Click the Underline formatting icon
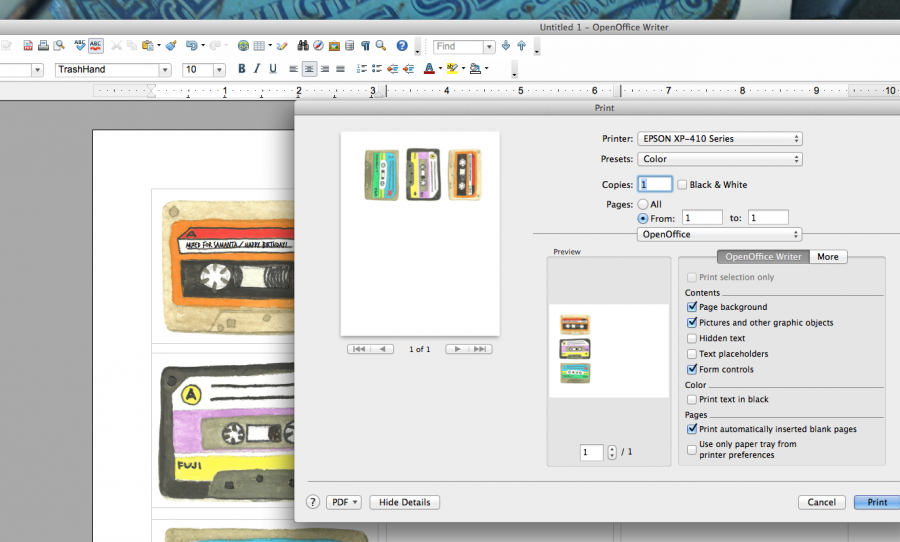 (273, 69)
